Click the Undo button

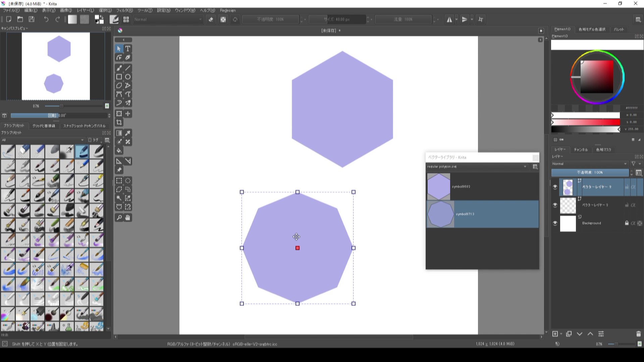46,19
